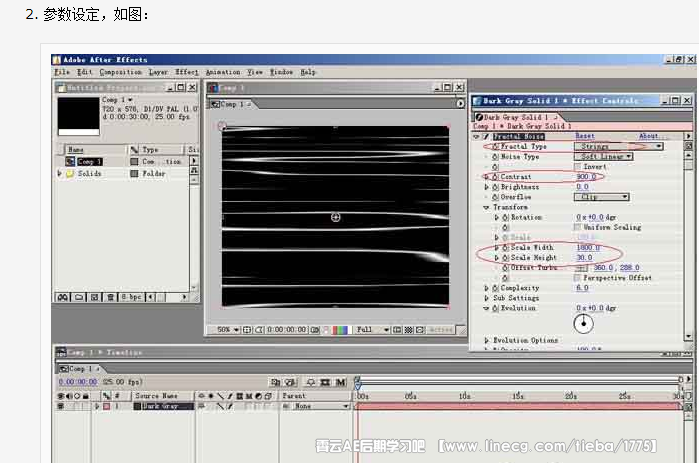Open the Help menu

[308, 72]
